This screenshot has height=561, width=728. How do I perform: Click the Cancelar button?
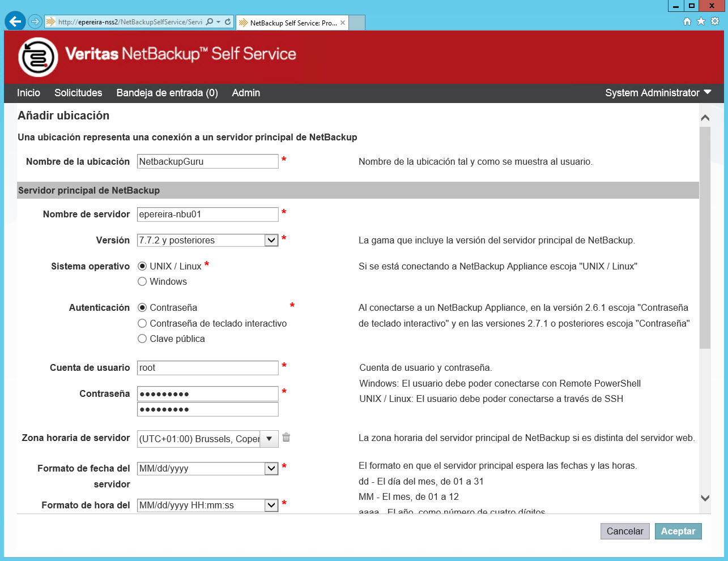[625, 531]
